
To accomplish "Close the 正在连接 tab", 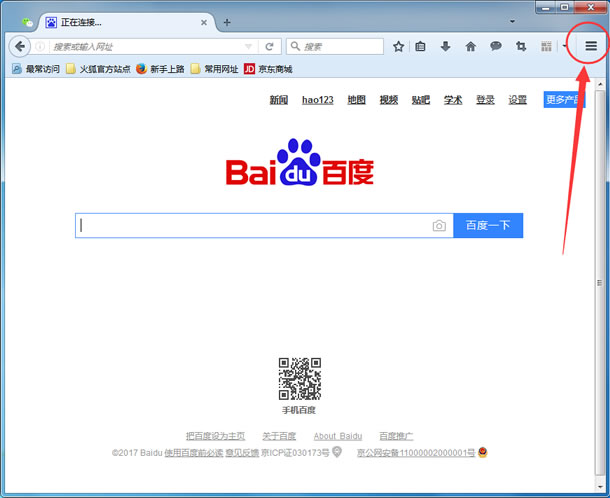I will point(204,23).
